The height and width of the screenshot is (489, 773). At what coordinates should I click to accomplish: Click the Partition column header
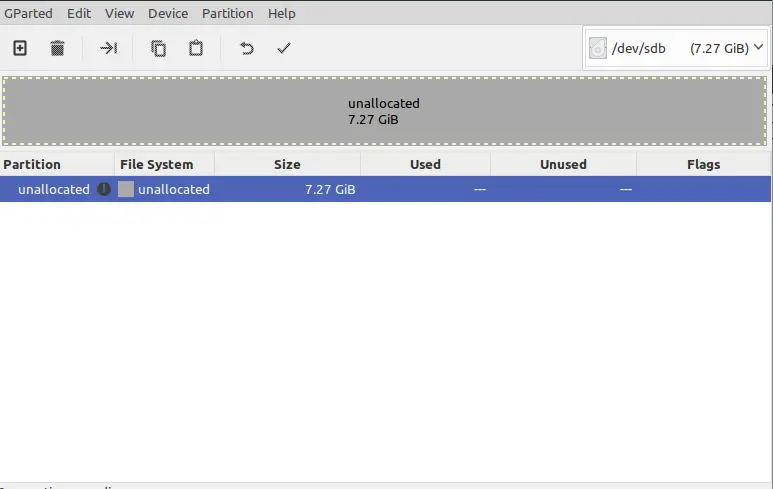57,164
